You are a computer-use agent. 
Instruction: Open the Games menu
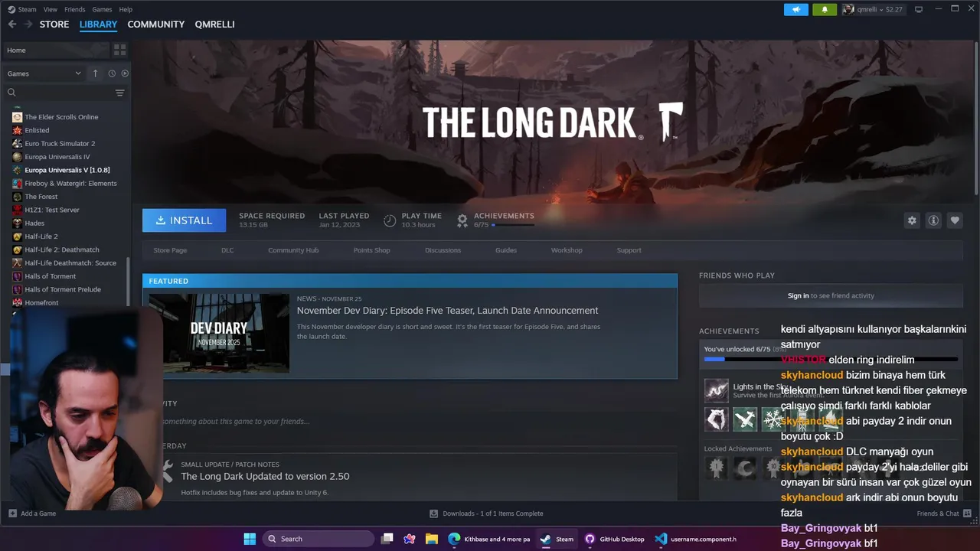tap(102, 9)
